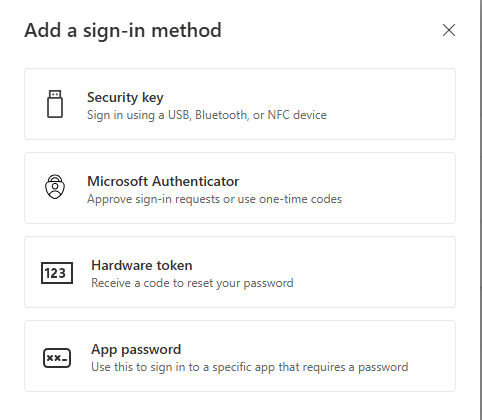The image size is (482, 420).
Task: Close the Add a sign-in method dialog
Action: point(449,30)
